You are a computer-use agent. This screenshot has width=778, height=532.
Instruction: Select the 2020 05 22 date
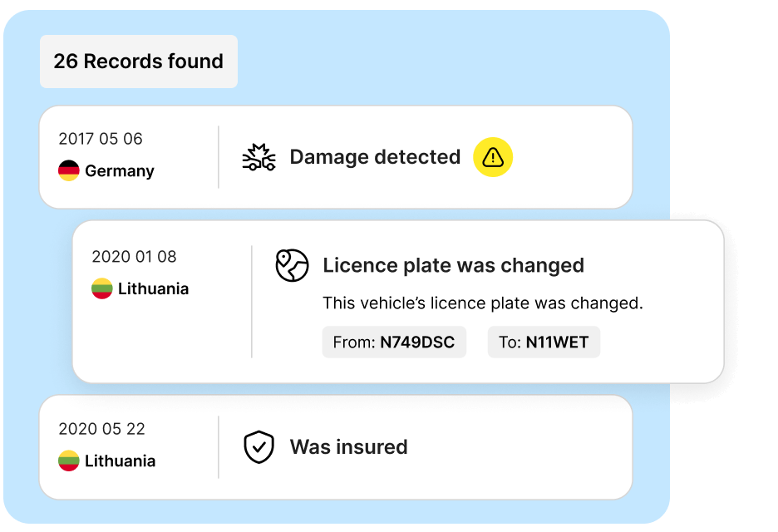(101, 429)
